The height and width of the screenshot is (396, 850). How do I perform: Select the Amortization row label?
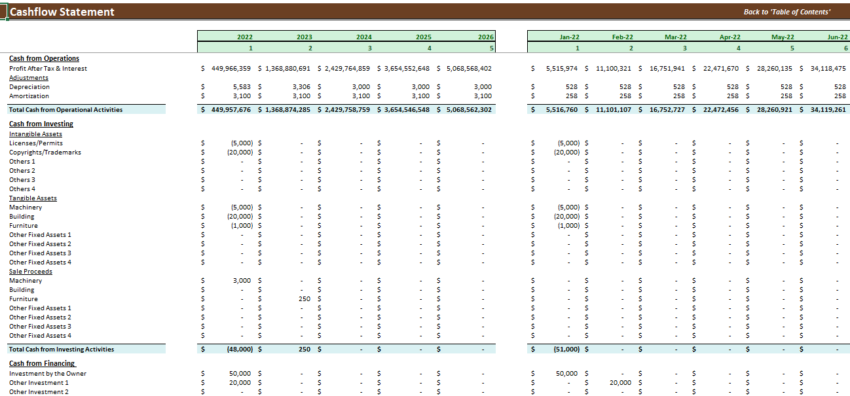tap(29, 96)
